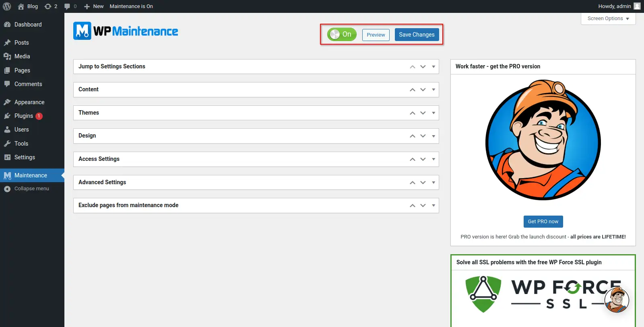The height and width of the screenshot is (327, 644).
Task: Move Content panel up
Action: (x=413, y=90)
